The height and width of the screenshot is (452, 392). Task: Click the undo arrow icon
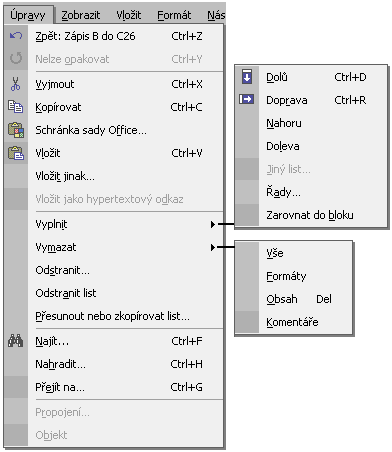click(x=16, y=36)
